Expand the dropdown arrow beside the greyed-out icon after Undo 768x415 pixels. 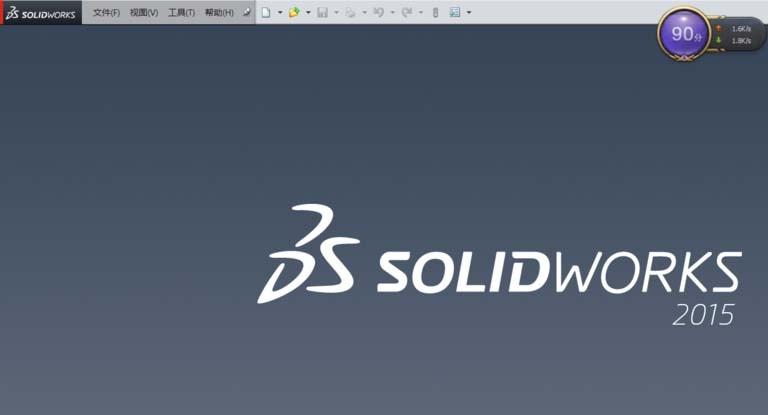coord(421,13)
